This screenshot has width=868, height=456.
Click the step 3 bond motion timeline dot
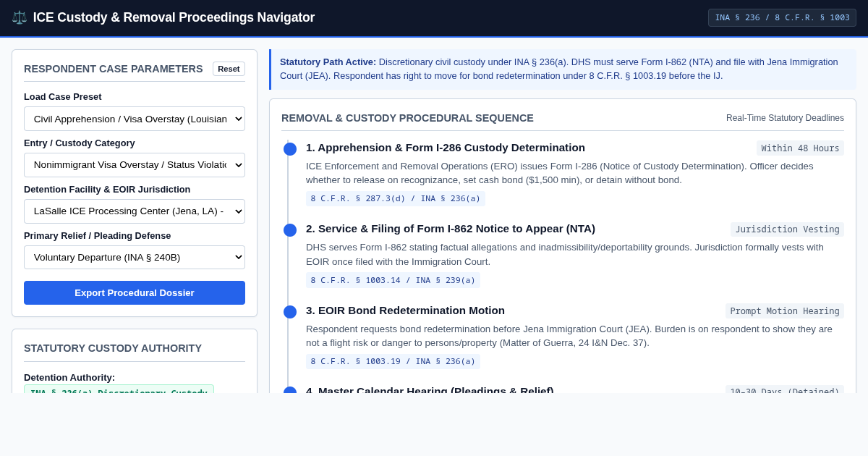(x=290, y=312)
